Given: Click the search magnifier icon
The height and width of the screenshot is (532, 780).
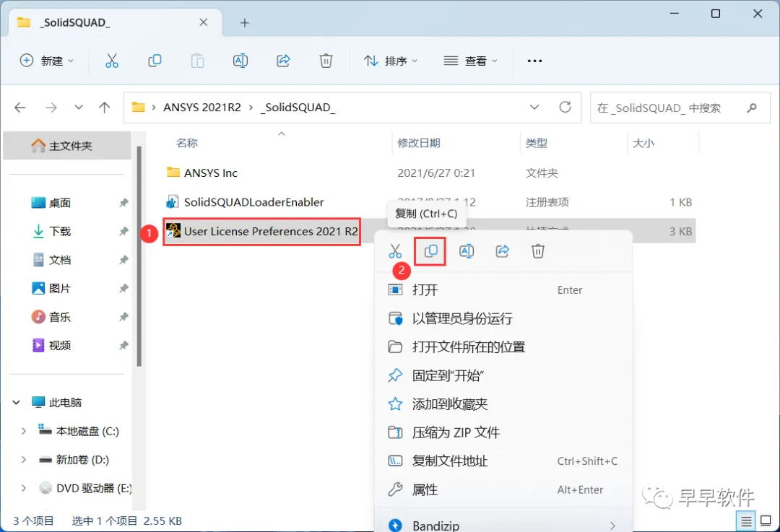Looking at the screenshot, I should [752, 108].
